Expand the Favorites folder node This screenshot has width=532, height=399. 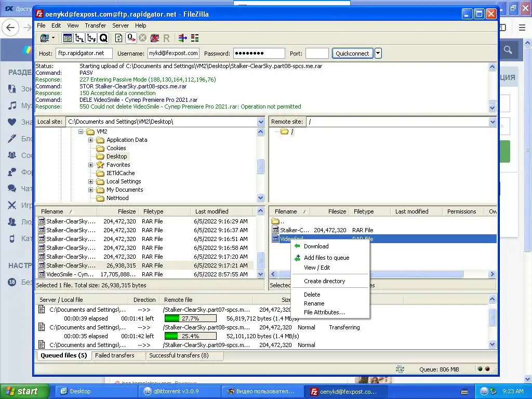(x=90, y=165)
